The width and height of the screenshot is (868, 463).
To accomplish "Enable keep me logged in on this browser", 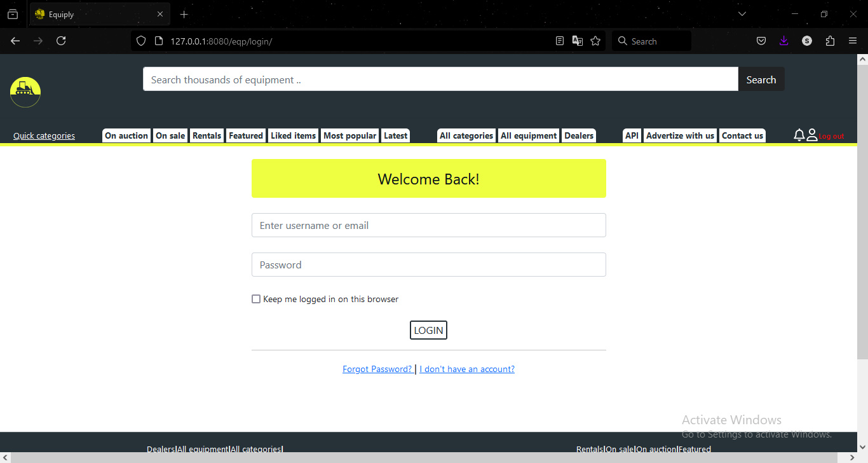I will pyautogui.click(x=256, y=298).
